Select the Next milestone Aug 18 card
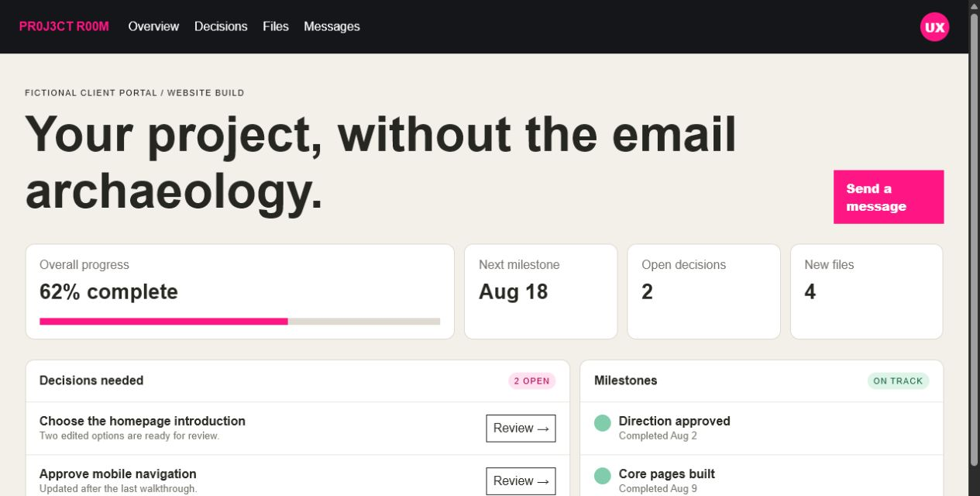The width and height of the screenshot is (980, 496). [541, 291]
